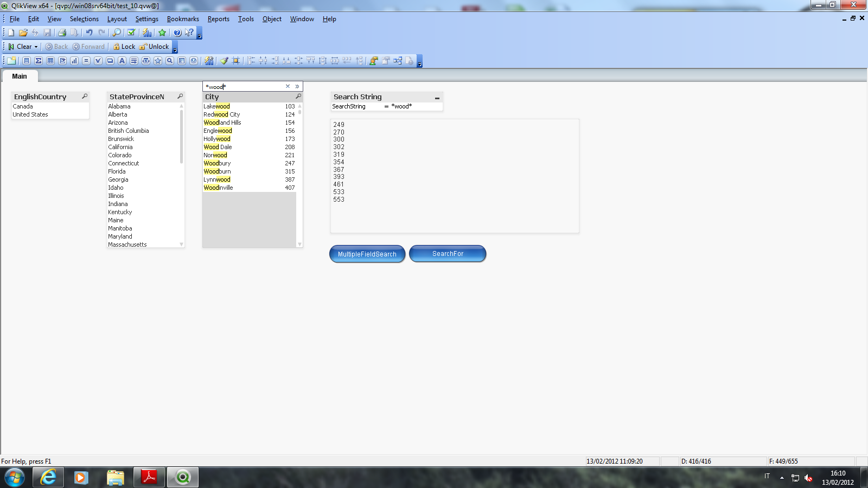Expand City search with double-chevron
868x488 pixels.
[297, 86]
